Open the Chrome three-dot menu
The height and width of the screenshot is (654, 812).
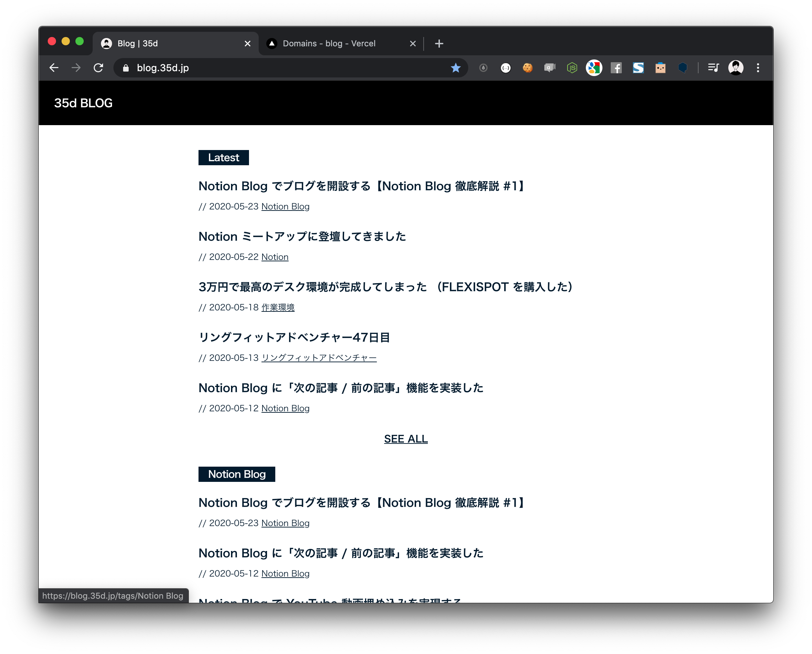[x=758, y=68]
